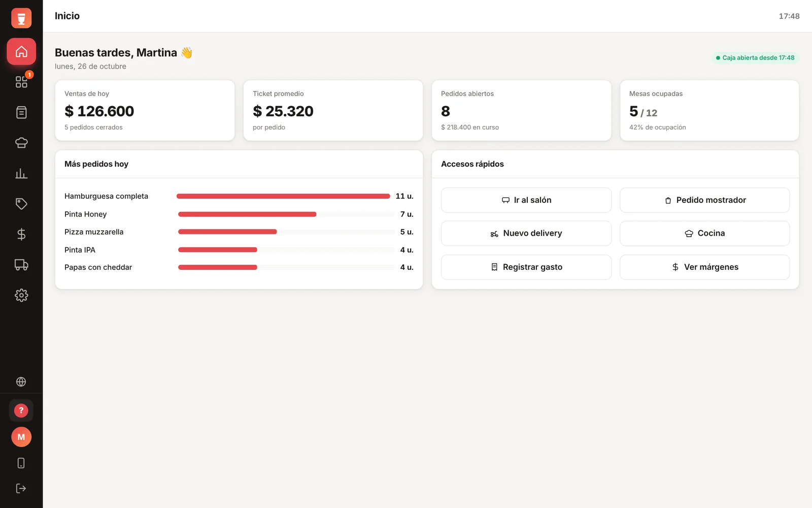Image resolution: width=812 pixels, height=508 pixels.
Task: Click the logout icon in sidebar
Action: click(21, 488)
